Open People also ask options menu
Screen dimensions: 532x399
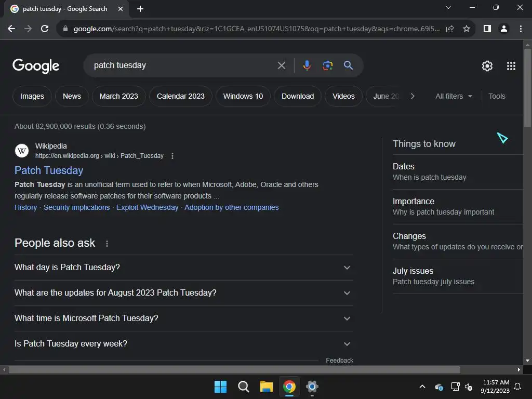(x=107, y=244)
